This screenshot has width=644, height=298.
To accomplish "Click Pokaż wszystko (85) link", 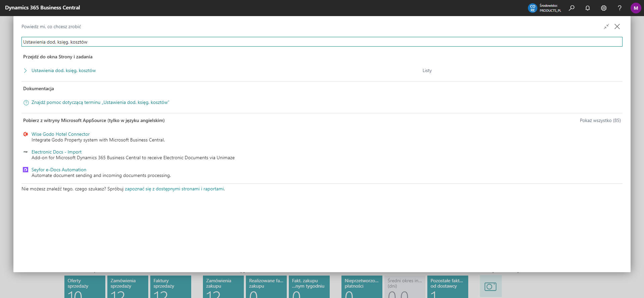I will point(600,121).
